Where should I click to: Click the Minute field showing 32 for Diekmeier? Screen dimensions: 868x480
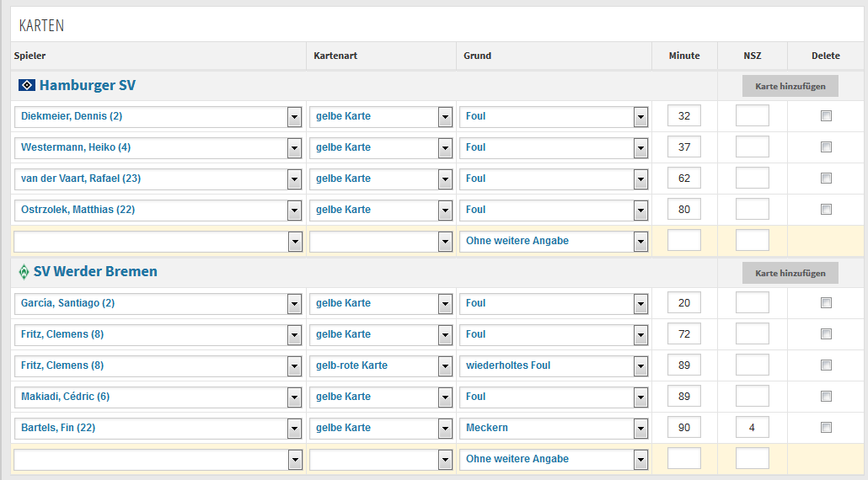[684, 115]
